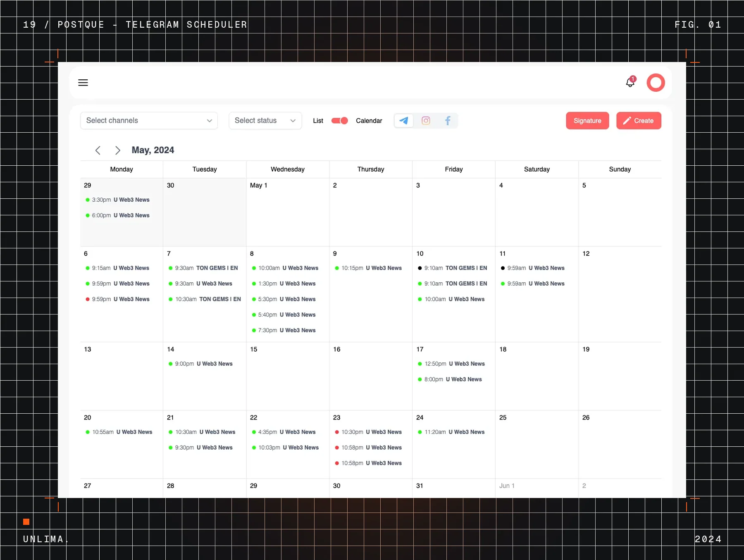The image size is (744, 560).
Task: Click the Wednesday column header
Action: pos(288,169)
